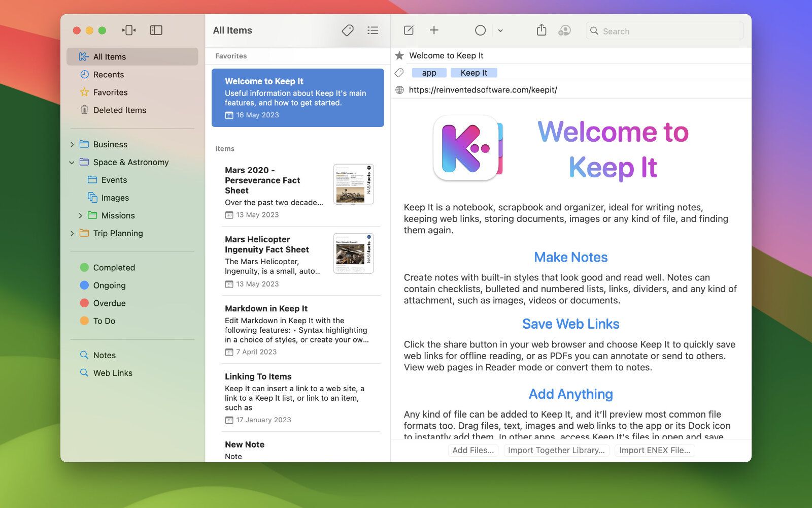Click the circle label status button
The width and height of the screenshot is (812, 508).
click(x=480, y=30)
